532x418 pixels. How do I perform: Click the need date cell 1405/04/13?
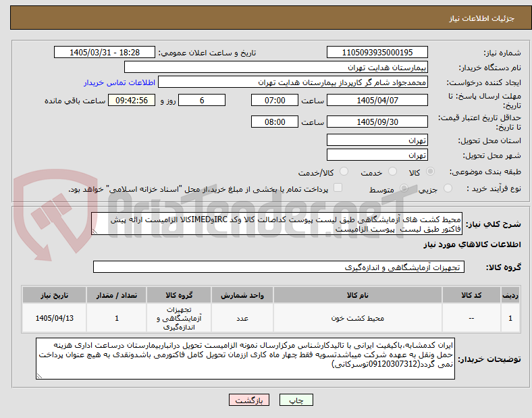54,318
